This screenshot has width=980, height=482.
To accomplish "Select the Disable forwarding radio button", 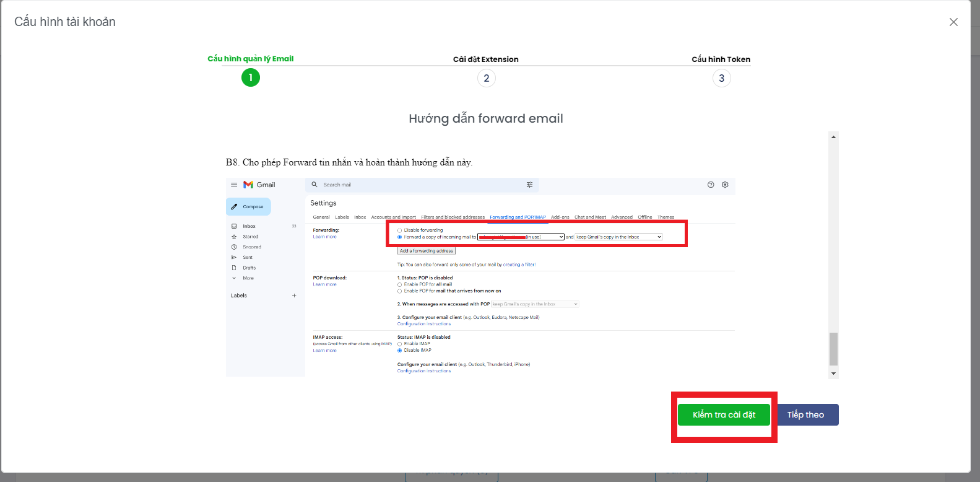I will tap(400, 230).
